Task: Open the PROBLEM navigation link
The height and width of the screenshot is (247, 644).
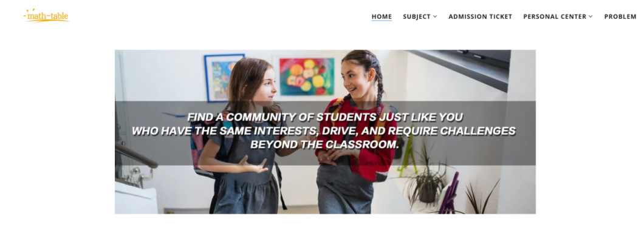Action: pyautogui.click(x=620, y=17)
